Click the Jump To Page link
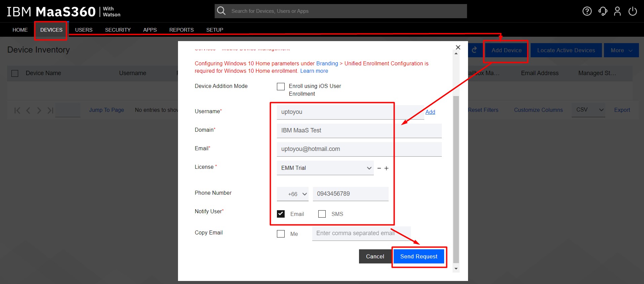 pyautogui.click(x=106, y=110)
